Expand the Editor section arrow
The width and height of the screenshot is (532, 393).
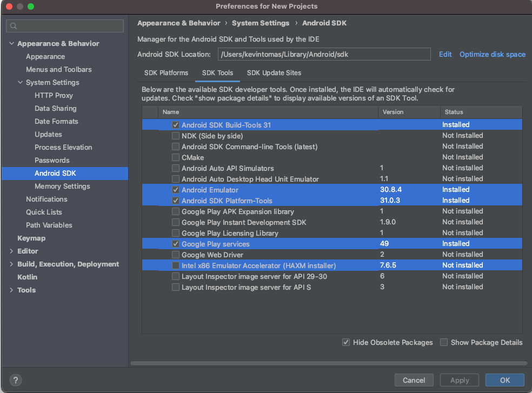[11, 251]
